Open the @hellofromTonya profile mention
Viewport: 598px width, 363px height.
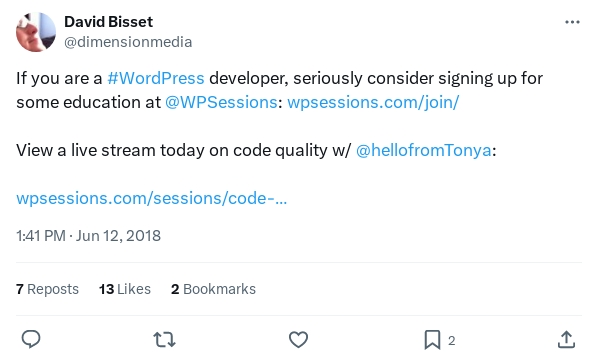pyautogui.click(x=424, y=150)
